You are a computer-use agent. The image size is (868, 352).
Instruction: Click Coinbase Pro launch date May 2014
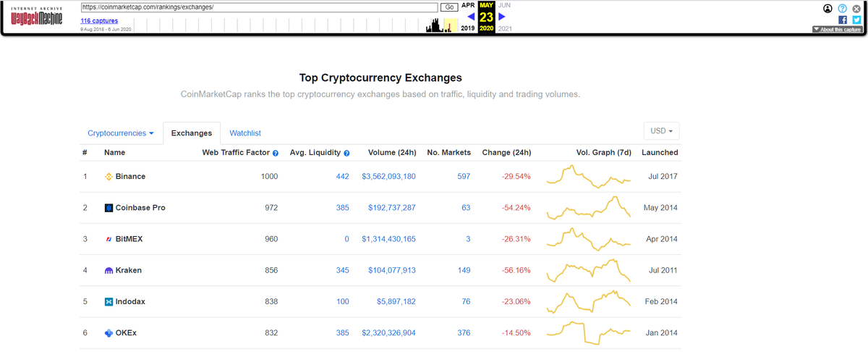pyautogui.click(x=660, y=208)
